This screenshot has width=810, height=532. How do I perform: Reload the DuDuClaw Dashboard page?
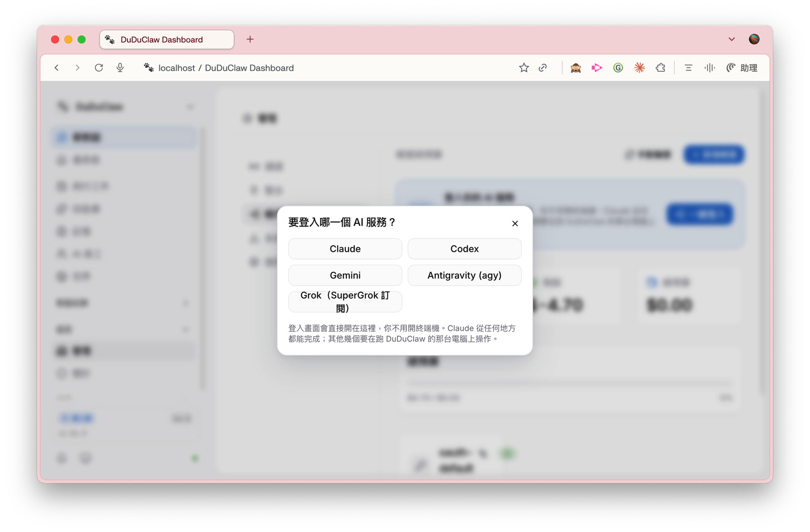point(99,68)
